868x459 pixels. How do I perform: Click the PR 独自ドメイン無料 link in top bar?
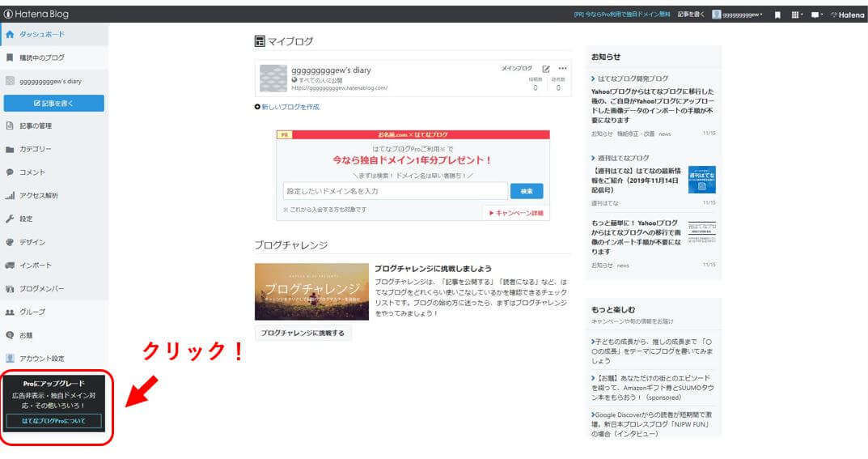click(x=621, y=15)
